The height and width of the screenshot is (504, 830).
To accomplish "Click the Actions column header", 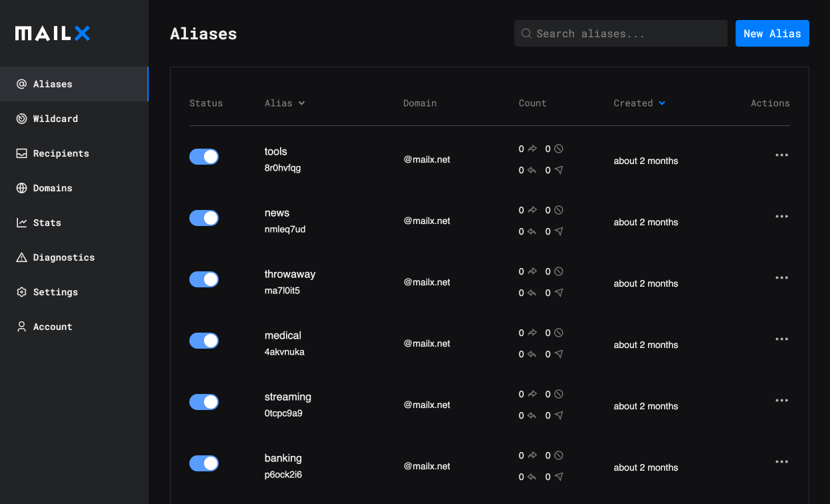I will [770, 103].
